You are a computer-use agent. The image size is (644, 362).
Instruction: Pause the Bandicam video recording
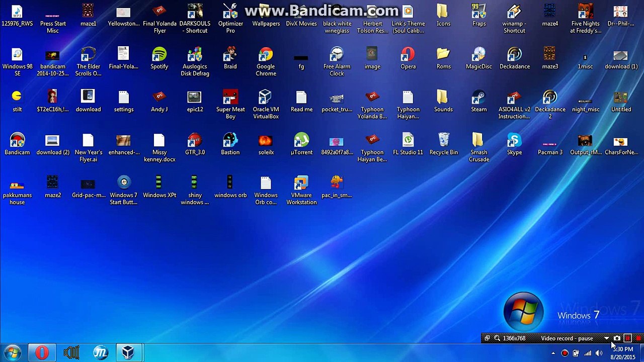627,338
